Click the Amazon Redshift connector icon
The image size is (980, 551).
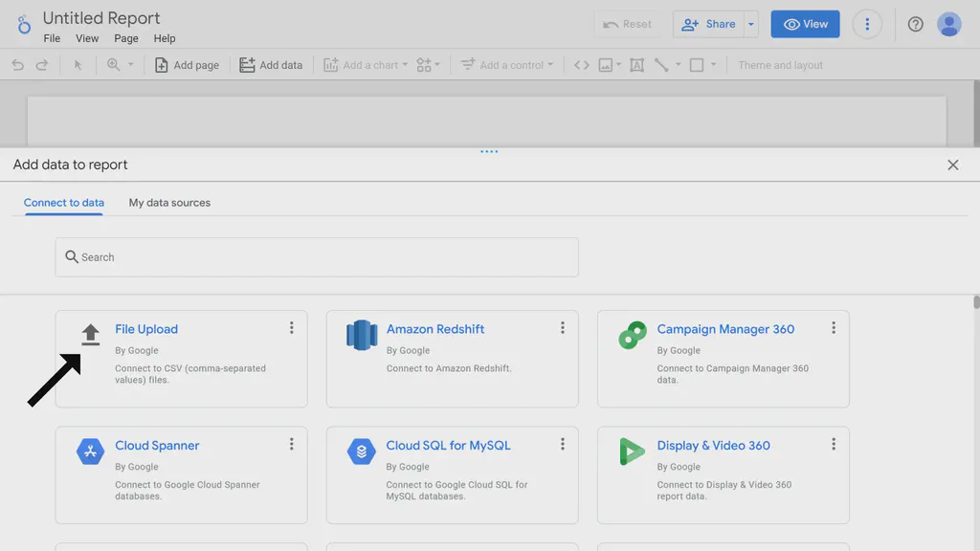click(361, 334)
